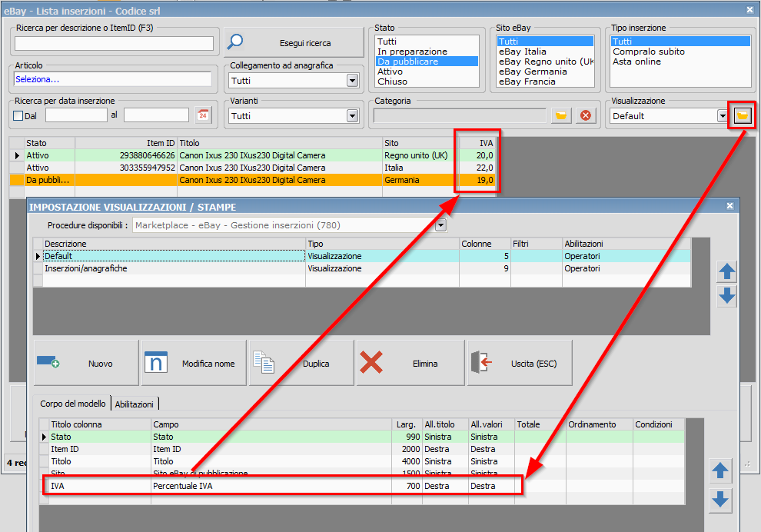Click the Articolo Seleziona... field
This screenshot has width=761, height=532.
[112, 79]
